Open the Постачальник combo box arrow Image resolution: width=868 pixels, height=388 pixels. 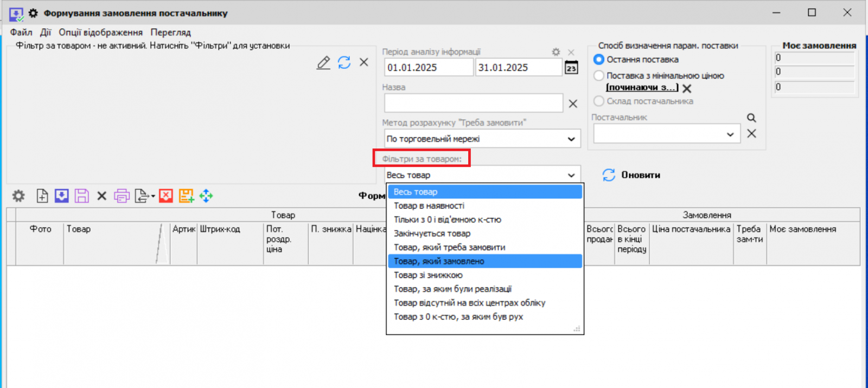(x=730, y=134)
